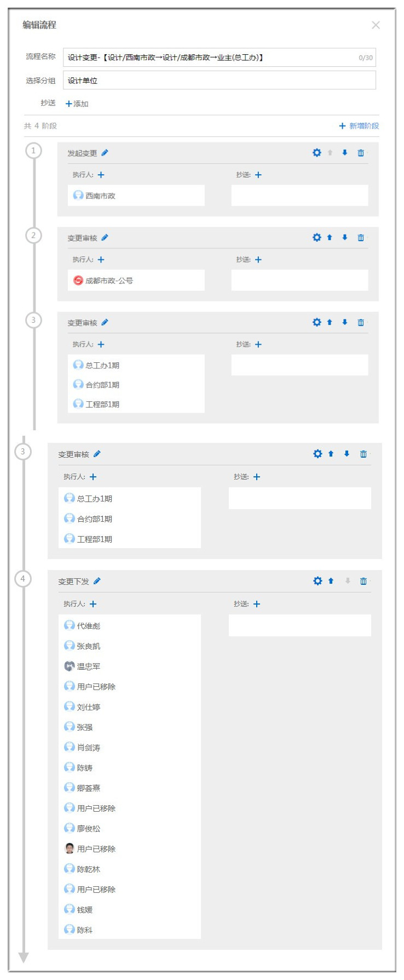The height and width of the screenshot is (980, 404).
Task: Select executor 成都市政-公号
Action: click(x=108, y=281)
